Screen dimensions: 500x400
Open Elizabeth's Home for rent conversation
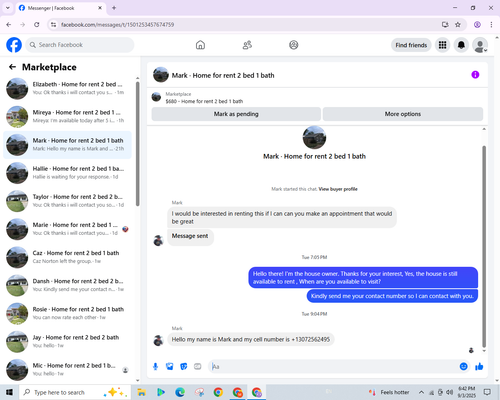click(67, 88)
